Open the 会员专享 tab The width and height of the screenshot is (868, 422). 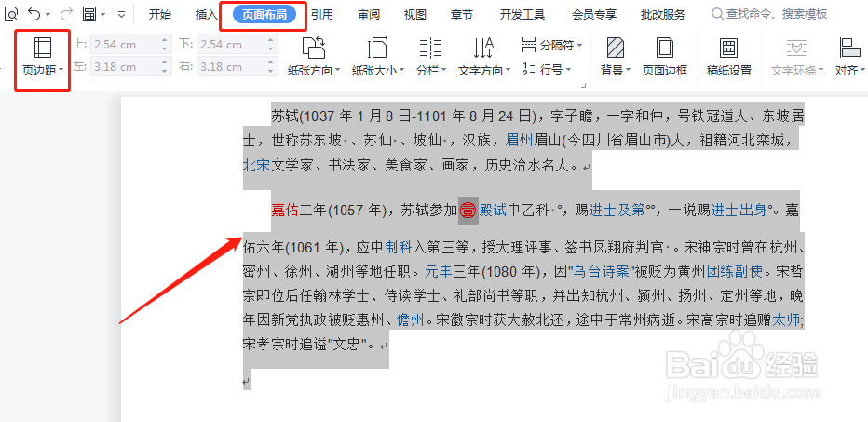click(594, 14)
